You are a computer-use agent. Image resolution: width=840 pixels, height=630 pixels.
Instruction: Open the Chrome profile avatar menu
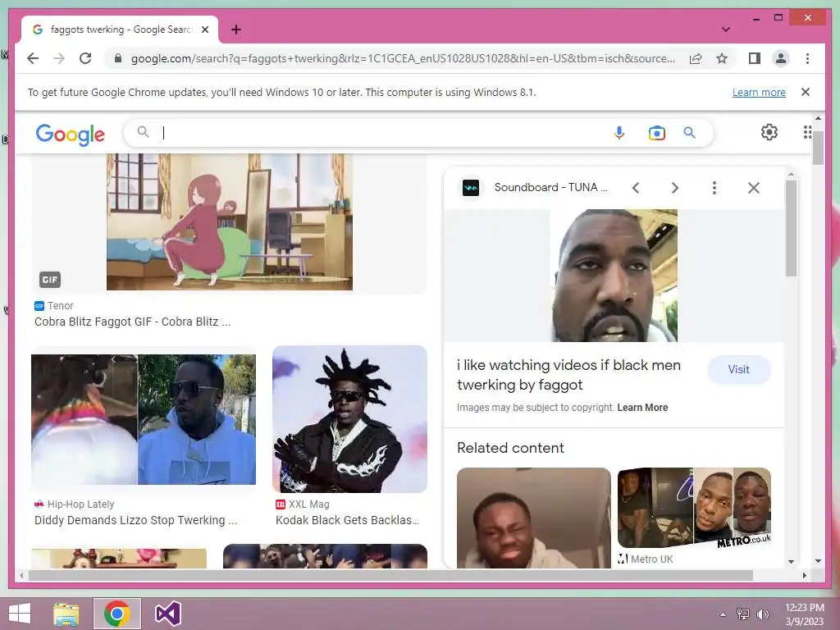tap(781, 58)
